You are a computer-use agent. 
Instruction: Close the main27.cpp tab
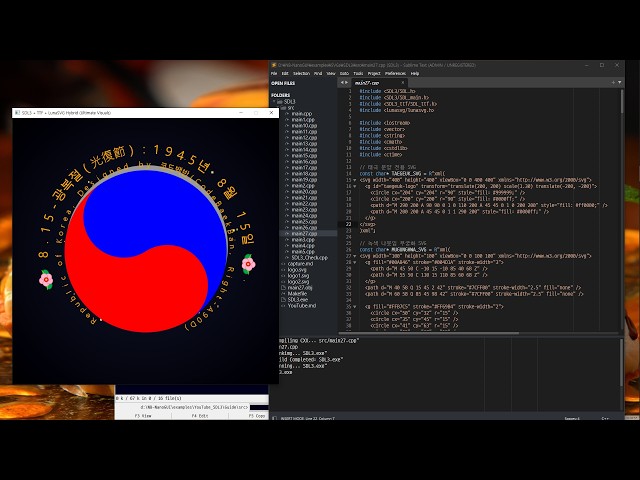[x=402, y=83]
